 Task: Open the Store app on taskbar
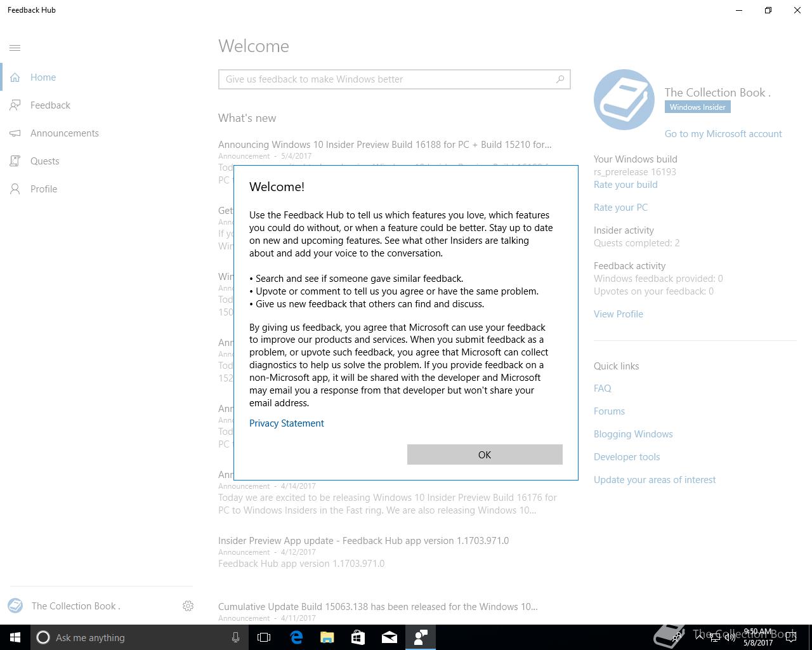[358, 637]
